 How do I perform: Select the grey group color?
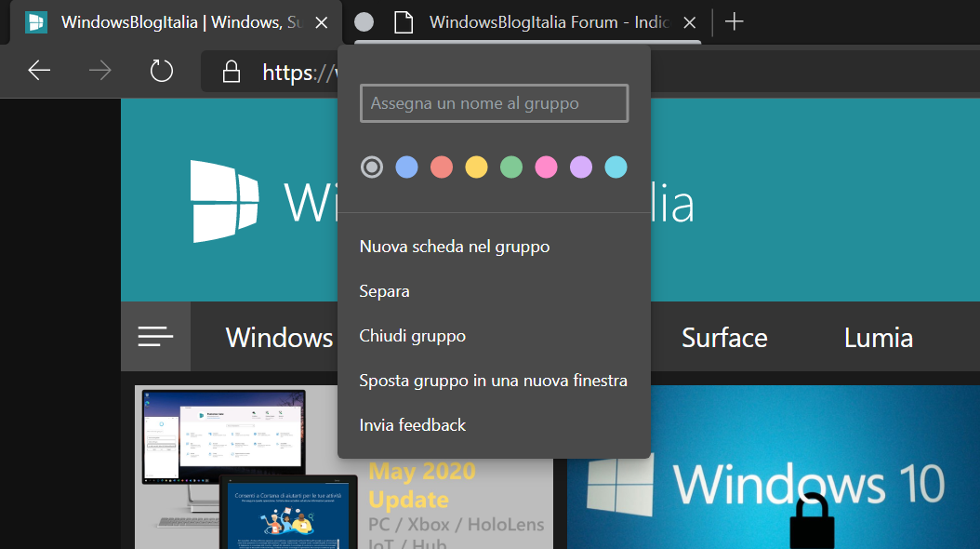tap(372, 167)
